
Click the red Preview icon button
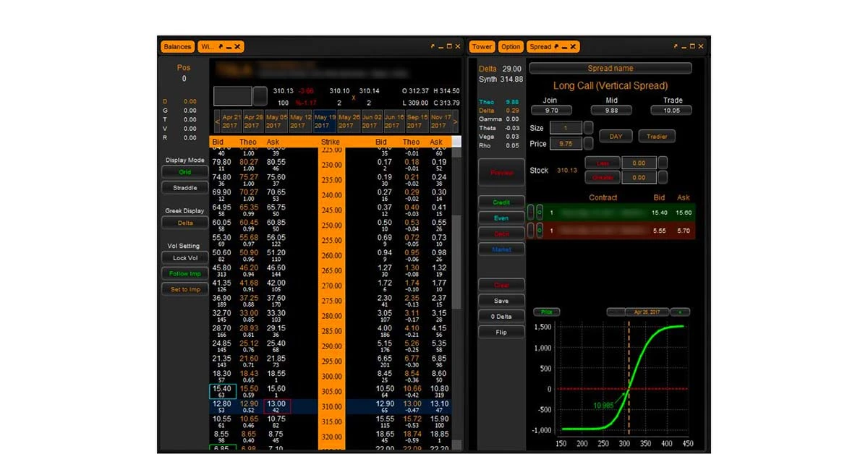pos(501,172)
